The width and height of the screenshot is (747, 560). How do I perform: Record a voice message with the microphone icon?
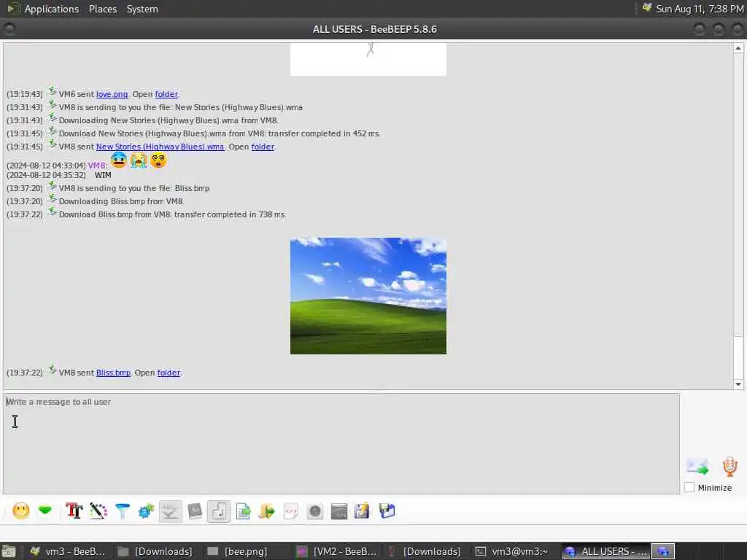[x=729, y=467]
